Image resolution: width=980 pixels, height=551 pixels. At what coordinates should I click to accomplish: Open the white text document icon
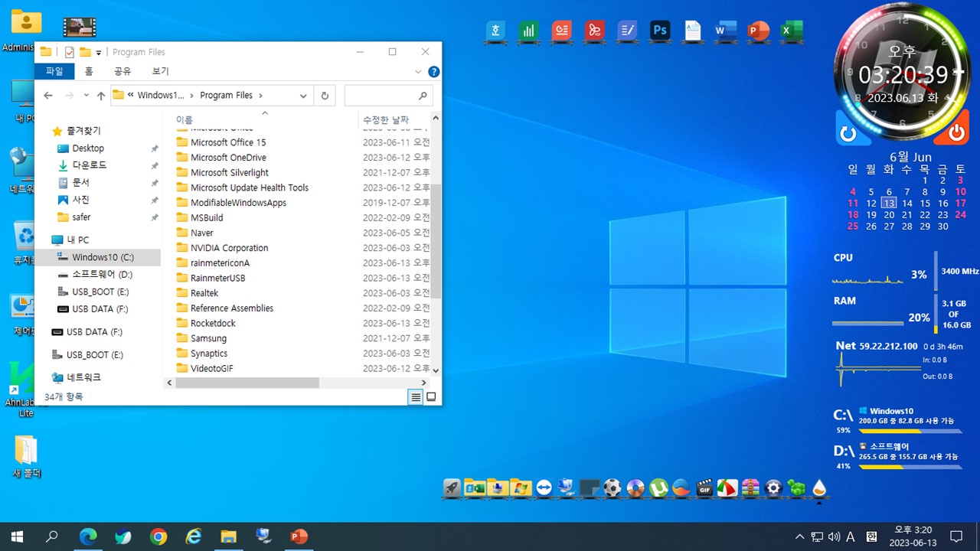pos(693,31)
